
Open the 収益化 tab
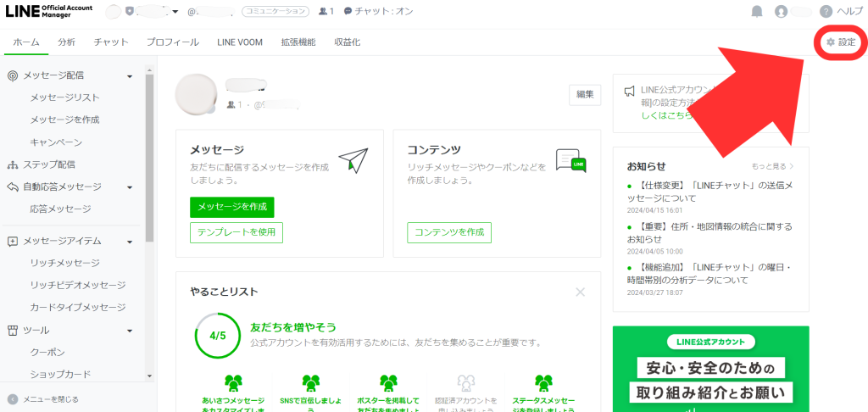point(347,42)
